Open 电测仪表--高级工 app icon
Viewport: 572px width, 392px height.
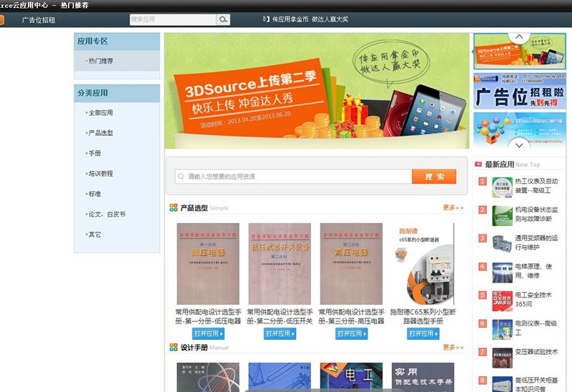502,330
